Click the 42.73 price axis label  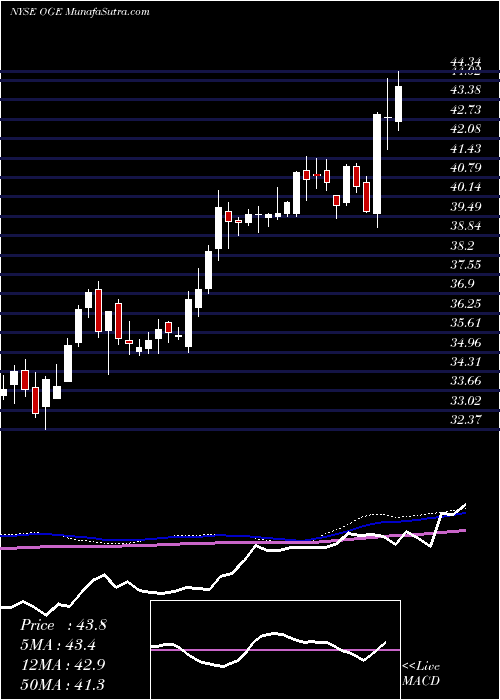[x=466, y=109]
